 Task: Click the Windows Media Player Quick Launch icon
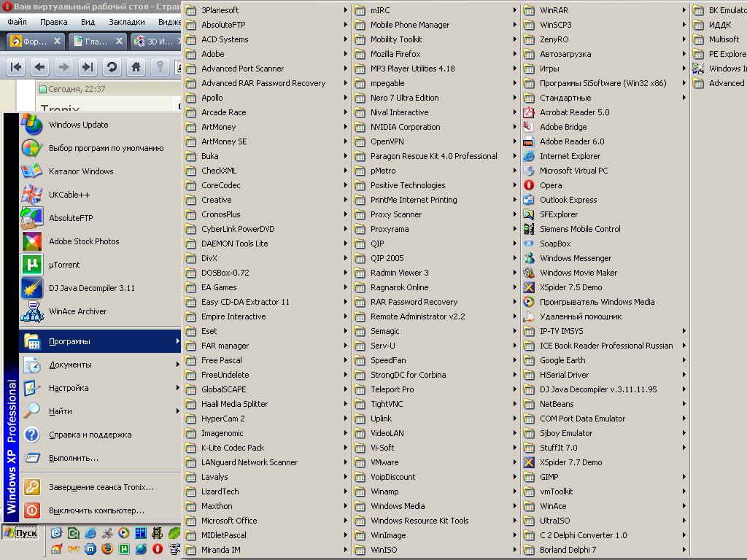click(124, 533)
